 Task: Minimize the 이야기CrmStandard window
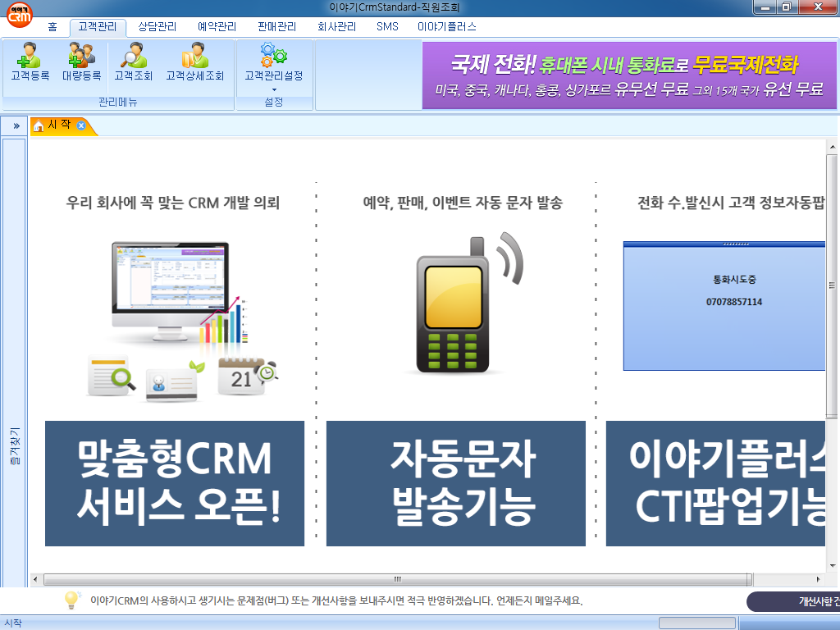pyautogui.click(x=765, y=7)
